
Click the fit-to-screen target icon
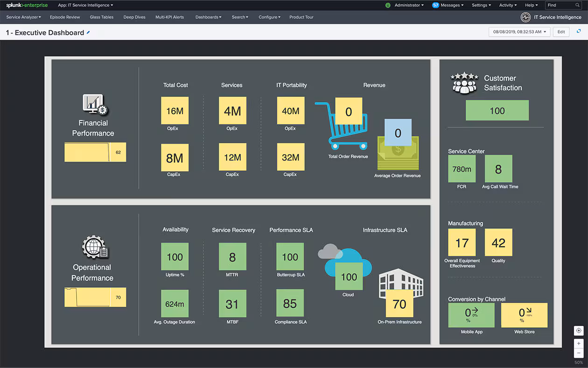tap(579, 331)
